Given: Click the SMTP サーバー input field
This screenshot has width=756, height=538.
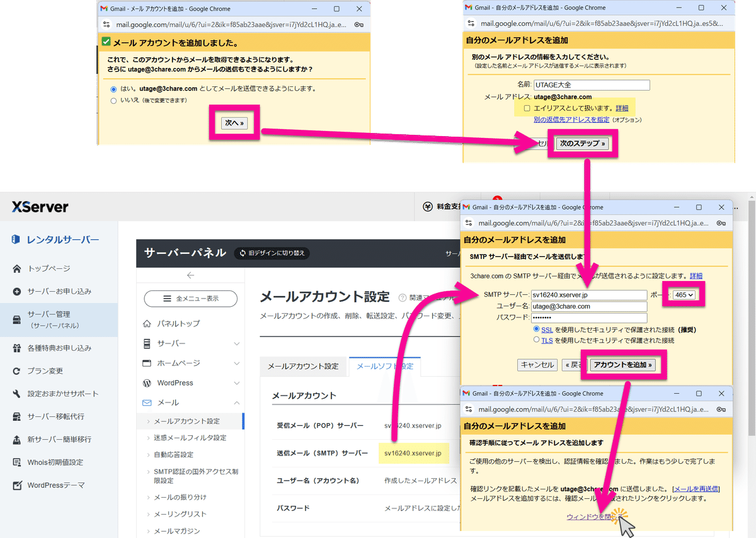Looking at the screenshot, I should (x=589, y=295).
